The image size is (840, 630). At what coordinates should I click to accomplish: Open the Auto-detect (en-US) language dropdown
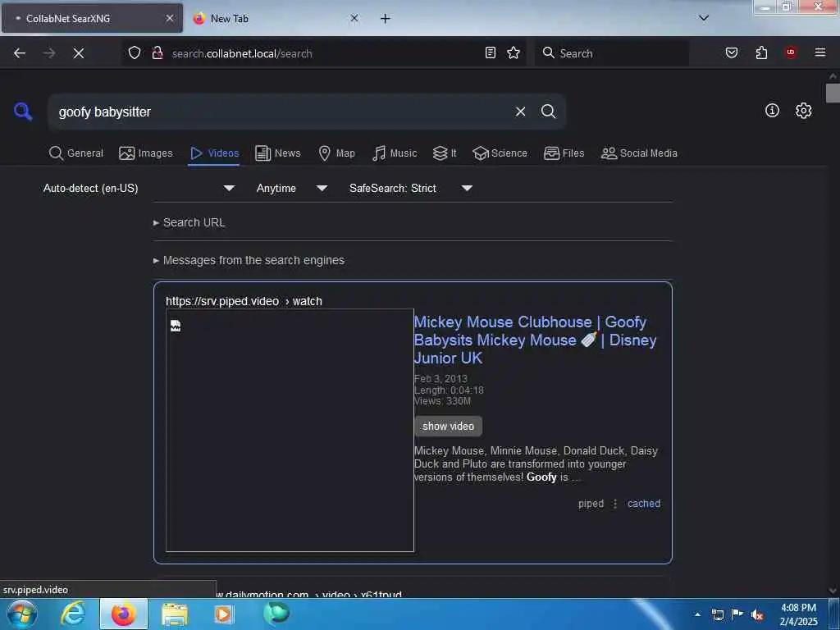tap(139, 188)
